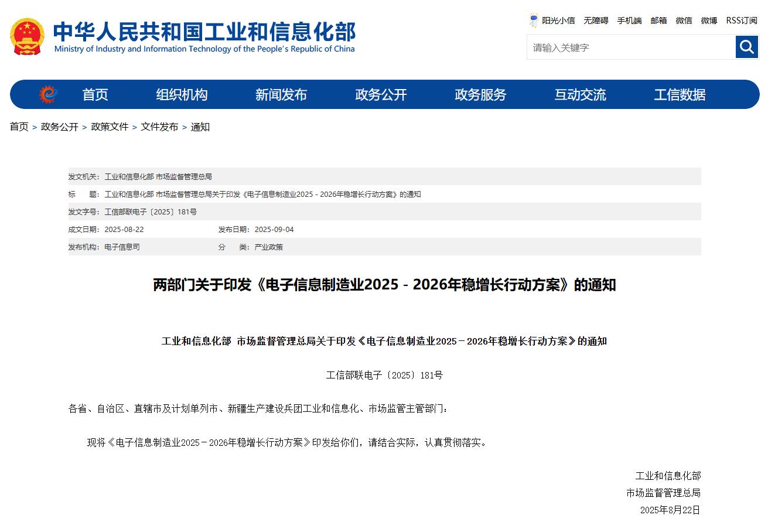The height and width of the screenshot is (532, 768).
Task: Click the red-blue gear icon in navbar
Action: pyautogui.click(x=49, y=94)
